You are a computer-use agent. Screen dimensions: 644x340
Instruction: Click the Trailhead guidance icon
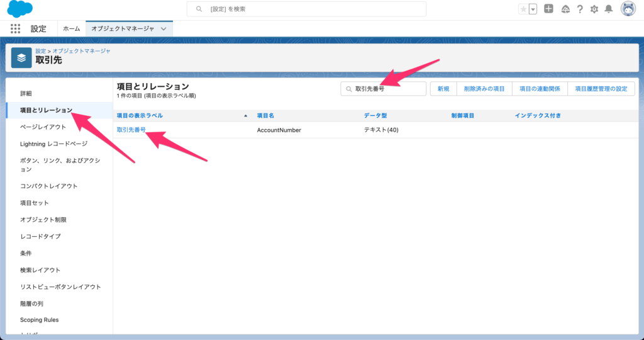(x=565, y=9)
